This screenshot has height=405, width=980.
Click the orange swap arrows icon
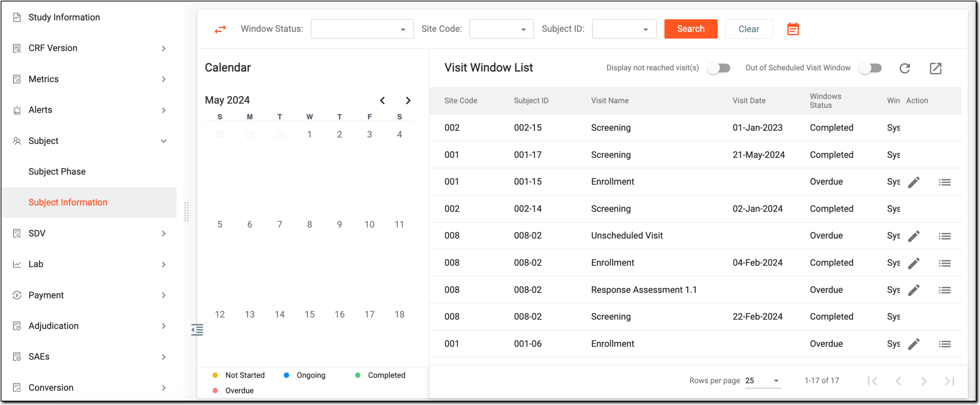click(220, 29)
